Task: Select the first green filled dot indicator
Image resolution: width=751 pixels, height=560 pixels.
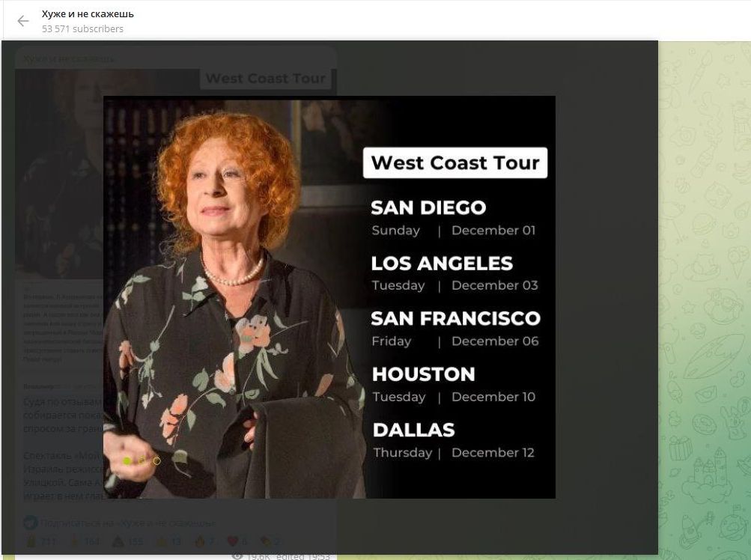Action: pos(127,460)
